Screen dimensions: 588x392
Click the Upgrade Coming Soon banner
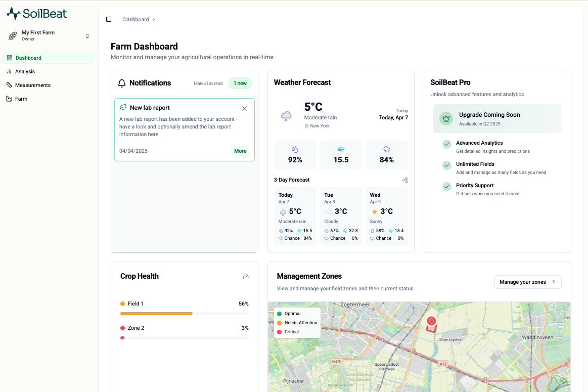coord(497,118)
